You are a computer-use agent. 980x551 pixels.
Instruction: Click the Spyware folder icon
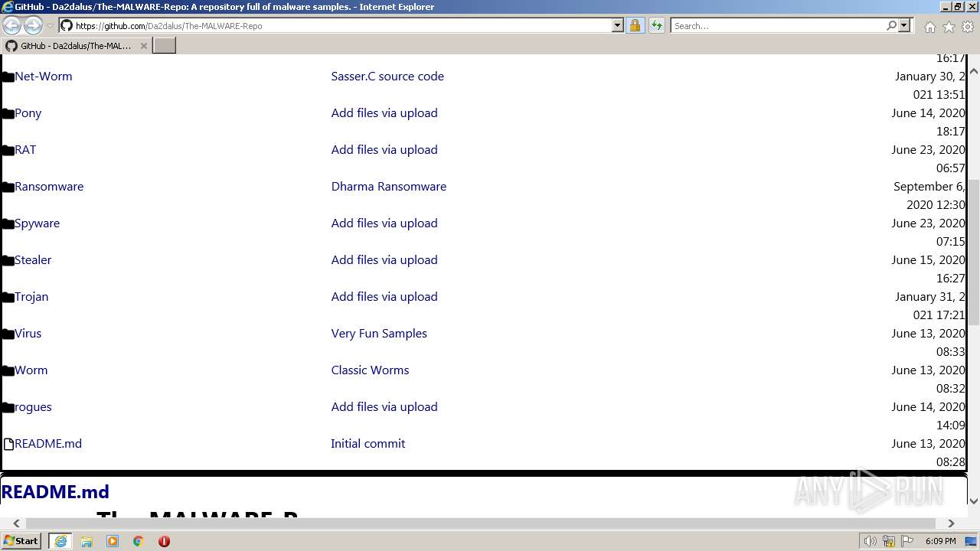coord(8,223)
